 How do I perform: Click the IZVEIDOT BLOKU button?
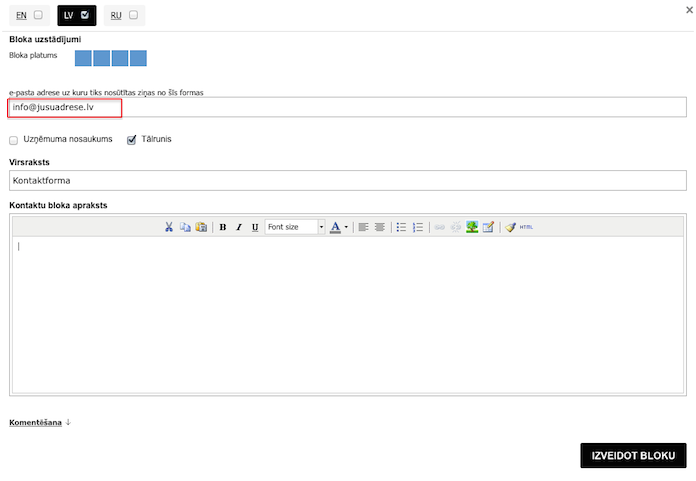click(x=633, y=456)
